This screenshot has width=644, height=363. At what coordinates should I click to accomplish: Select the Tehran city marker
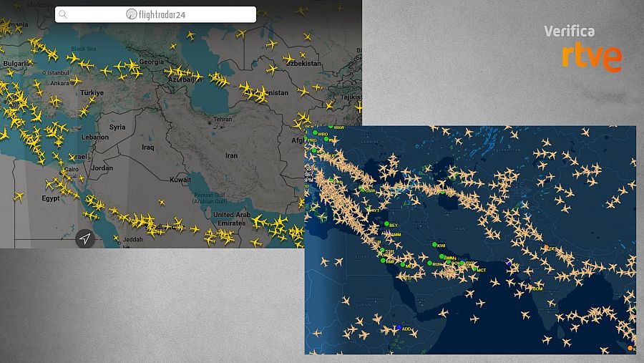click(x=210, y=122)
